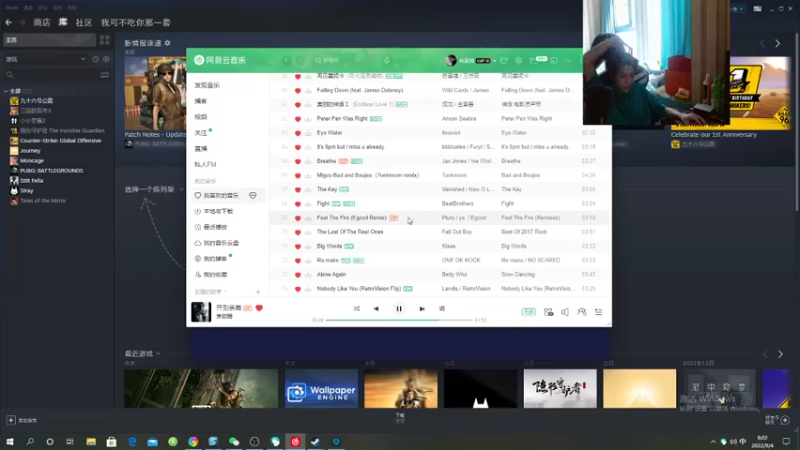Open the play queue list icon
Image resolution: width=800 pixels, height=450 pixels.
[x=598, y=312]
